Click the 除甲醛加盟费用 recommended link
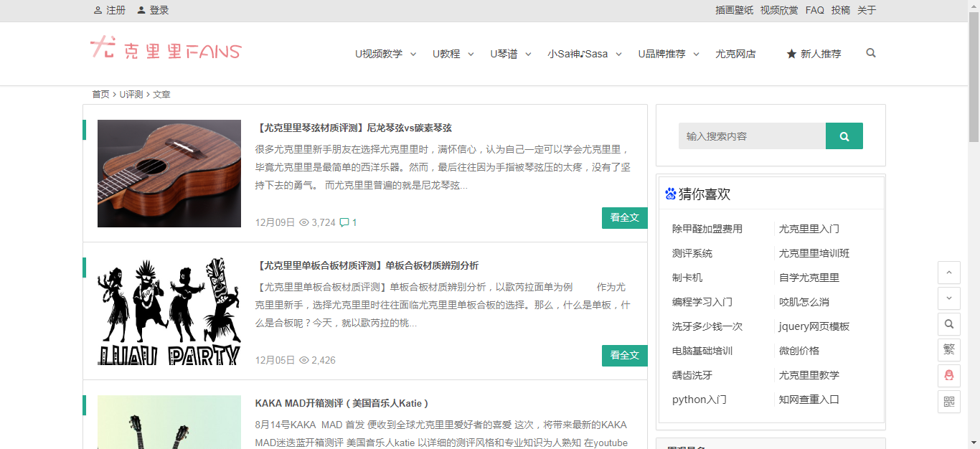 [707, 229]
